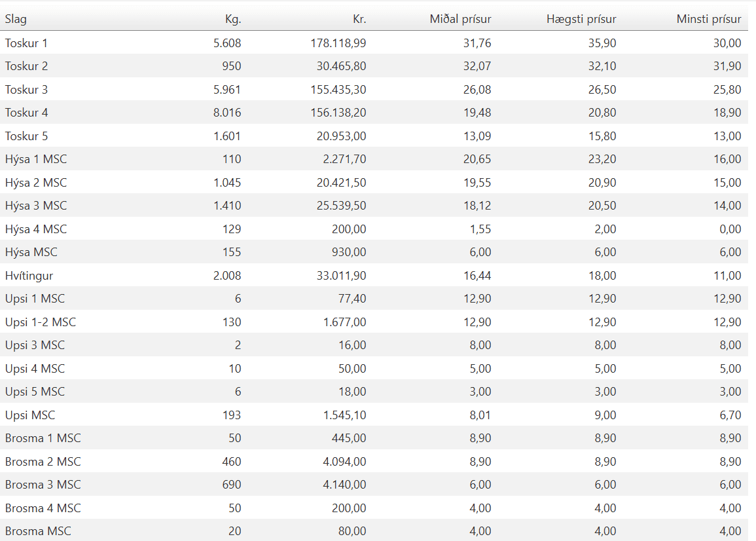This screenshot has height=541, width=756.
Task: Click the Brosma 2 MSC row
Action: 374,461
